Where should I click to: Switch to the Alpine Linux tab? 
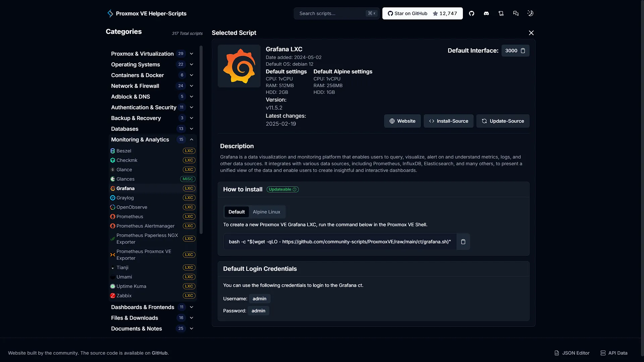[266, 212]
